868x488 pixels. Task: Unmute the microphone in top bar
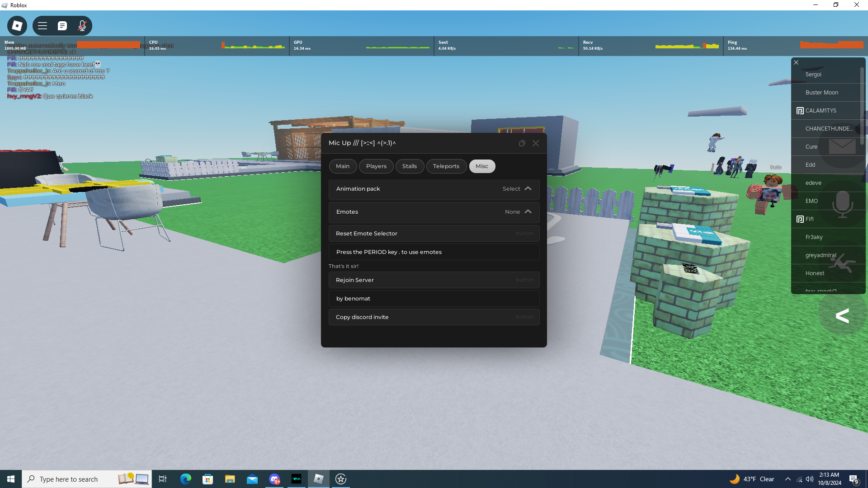(x=82, y=26)
